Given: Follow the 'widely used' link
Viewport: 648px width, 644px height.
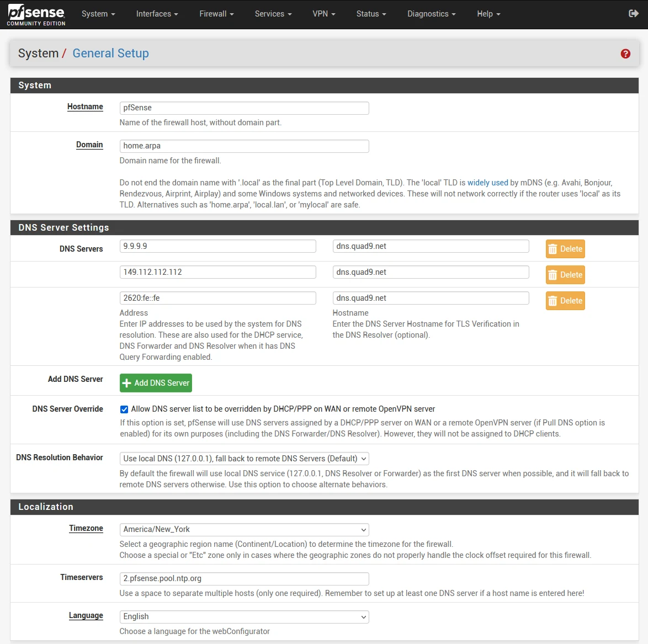Looking at the screenshot, I should pos(487,183).
